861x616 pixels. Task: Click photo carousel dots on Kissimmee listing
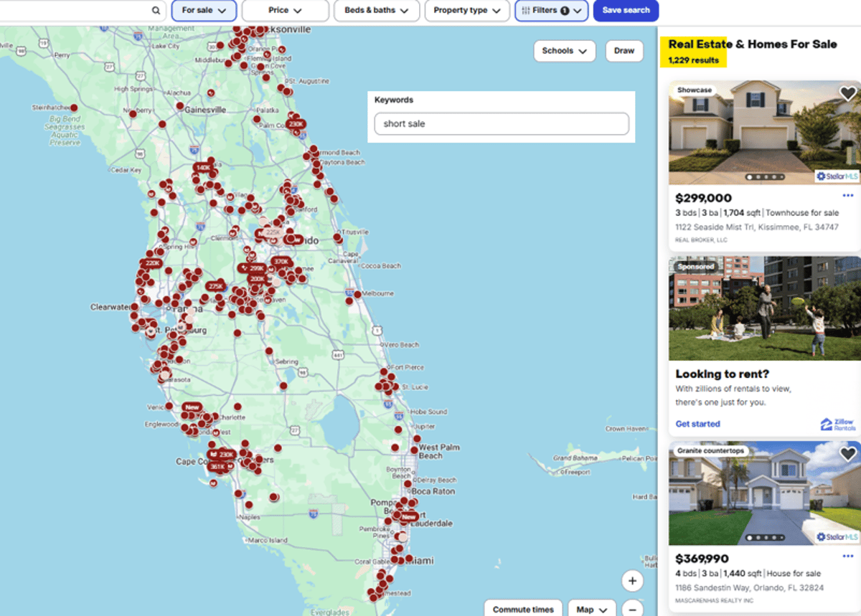point(766,177)
